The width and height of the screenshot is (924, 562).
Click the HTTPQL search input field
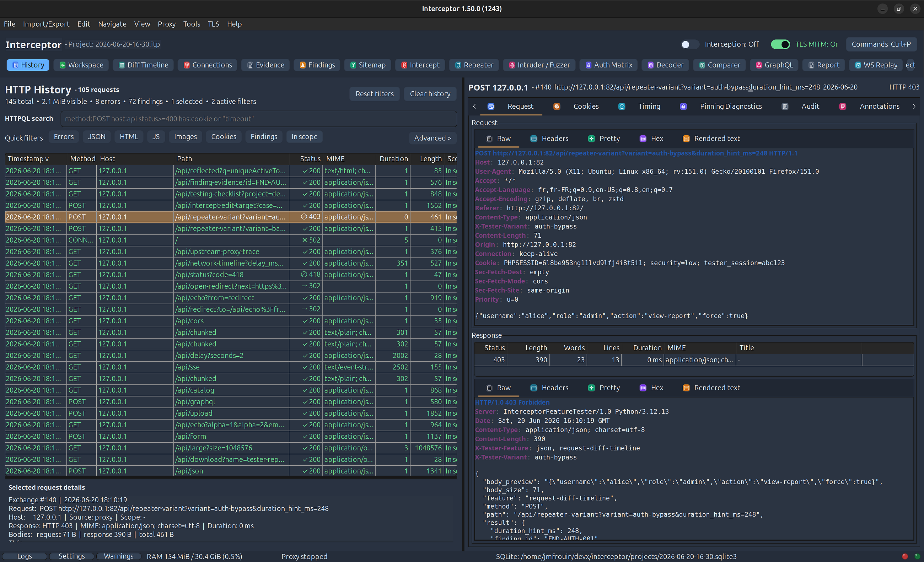coord(259,119)
